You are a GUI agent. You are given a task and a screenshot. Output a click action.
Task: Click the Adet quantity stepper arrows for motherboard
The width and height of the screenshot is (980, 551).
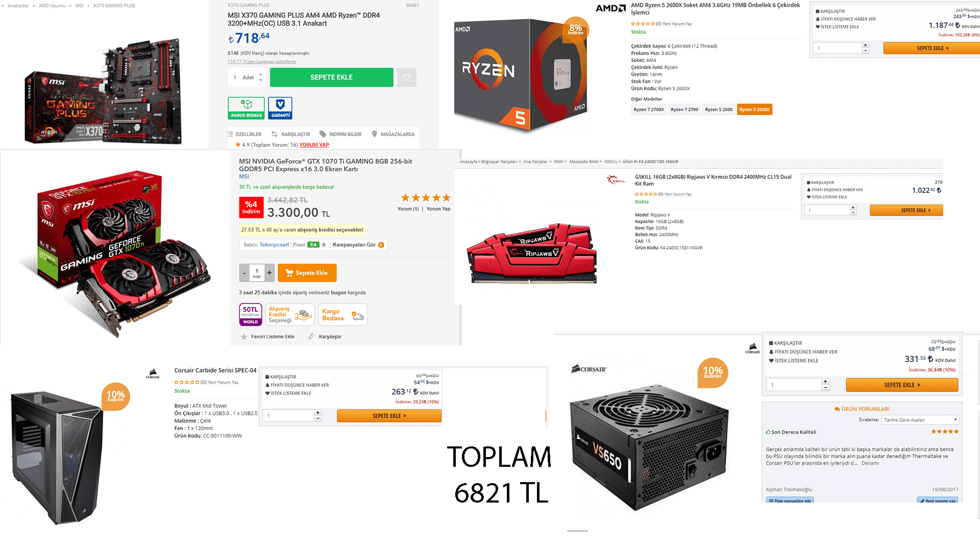(x=261, y=77)
